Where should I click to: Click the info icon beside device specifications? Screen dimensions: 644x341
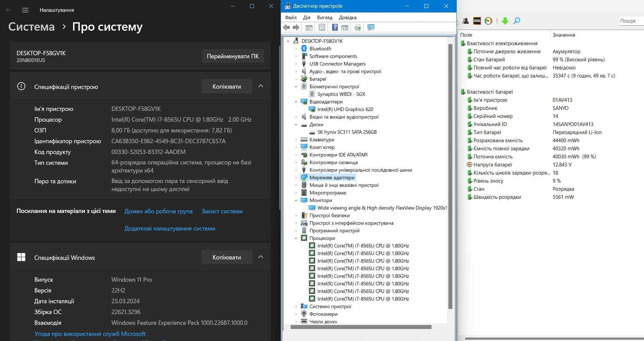click(x=21, y=87)
